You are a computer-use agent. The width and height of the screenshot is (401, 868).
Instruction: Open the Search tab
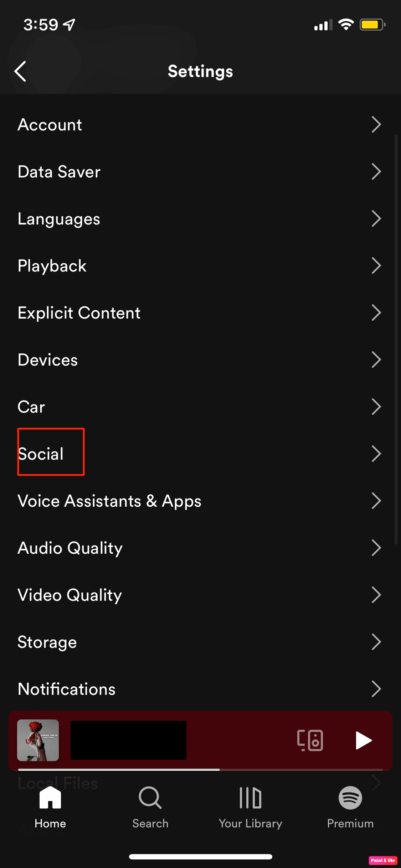click(150, 807)
